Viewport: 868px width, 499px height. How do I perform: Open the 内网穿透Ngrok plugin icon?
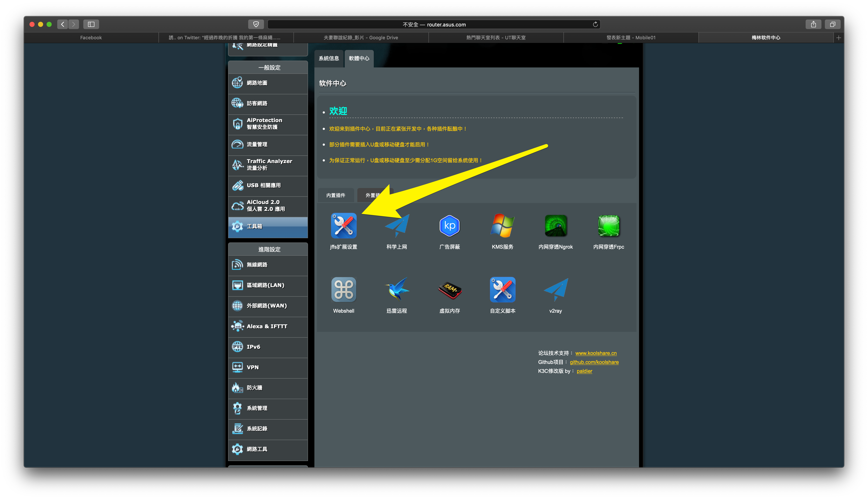[556, 226]
